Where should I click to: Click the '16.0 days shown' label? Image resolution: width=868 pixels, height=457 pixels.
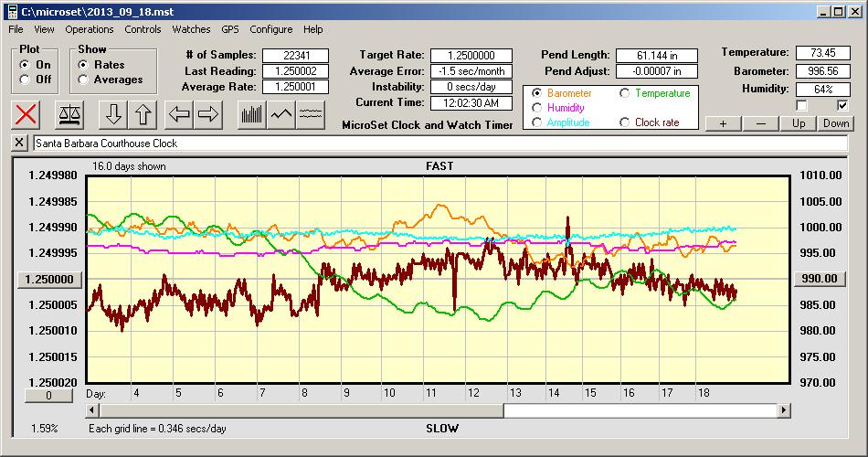[x=129, y=166]
